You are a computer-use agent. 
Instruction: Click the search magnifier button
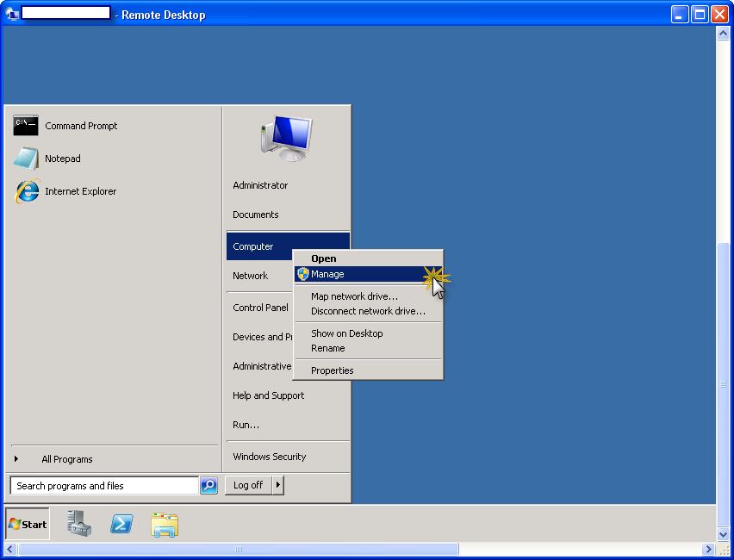(208, 485)
